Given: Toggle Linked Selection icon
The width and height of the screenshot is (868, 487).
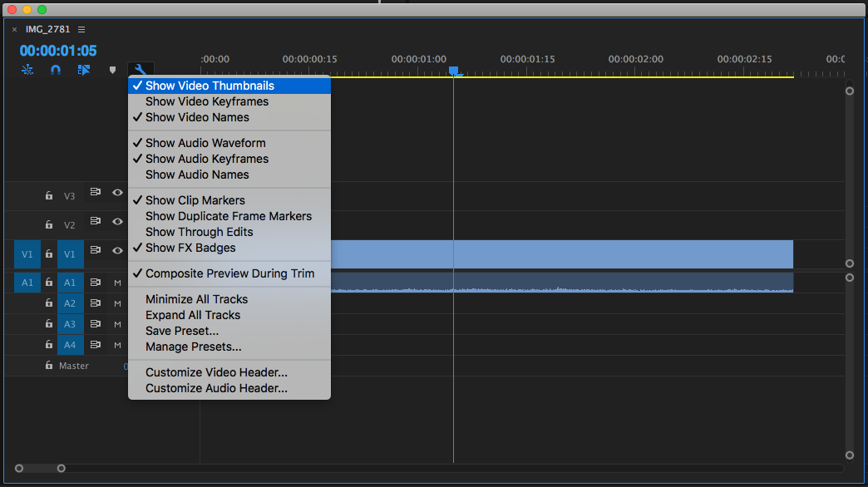Looking at the screenshot, I should pyautogui.click(x=83, y=71).
